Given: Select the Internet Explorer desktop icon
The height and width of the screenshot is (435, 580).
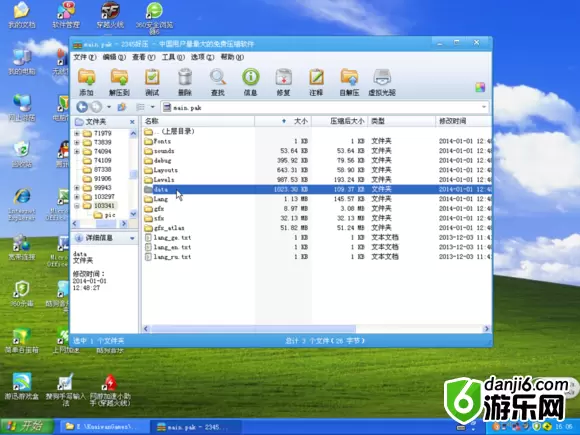Looking at the screenshot, I should [x=22, y=204].
